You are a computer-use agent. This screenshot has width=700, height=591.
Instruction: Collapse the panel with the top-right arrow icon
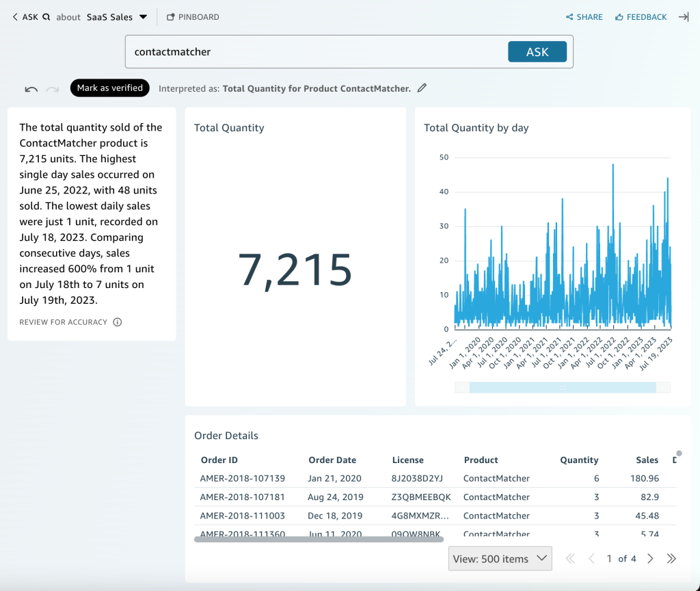pos(683,17)
